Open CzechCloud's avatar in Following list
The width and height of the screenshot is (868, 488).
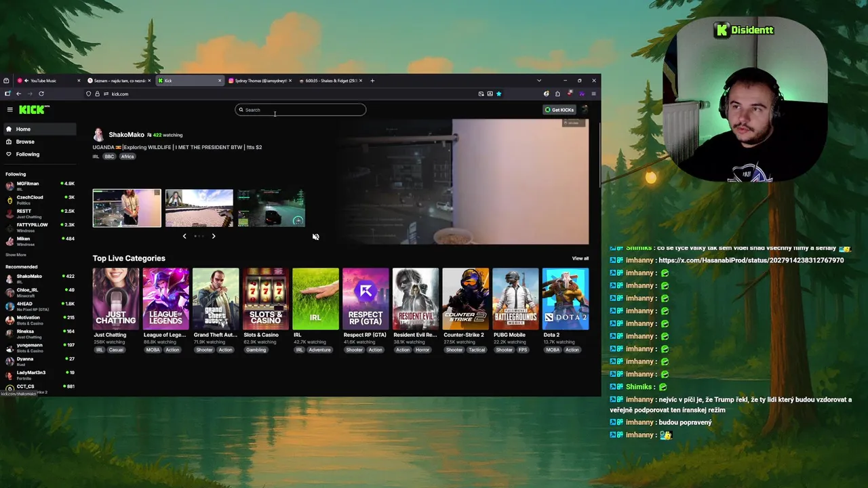pos(9,200)
